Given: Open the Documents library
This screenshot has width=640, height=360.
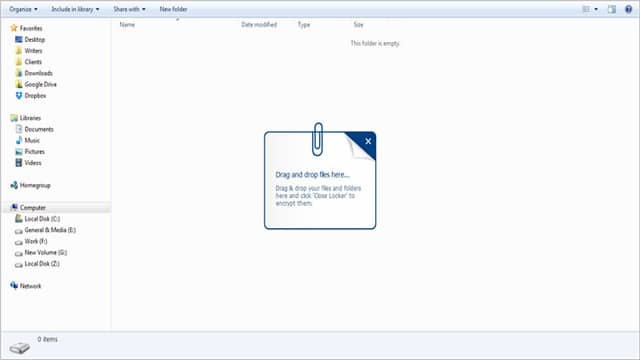Looking at the screenshot, I should [39, 129].
